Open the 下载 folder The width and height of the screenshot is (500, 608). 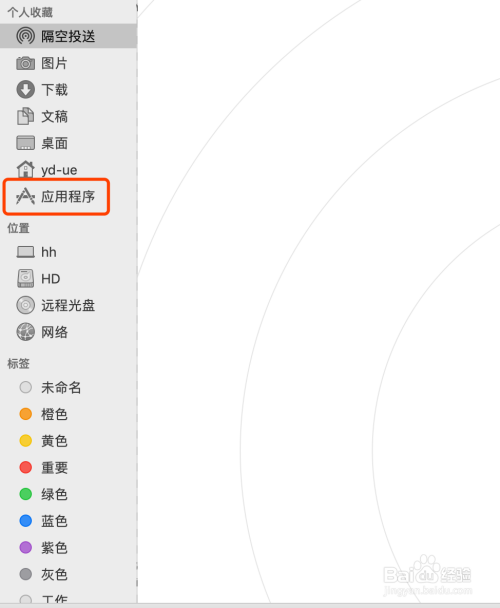(x=54, y=90)
